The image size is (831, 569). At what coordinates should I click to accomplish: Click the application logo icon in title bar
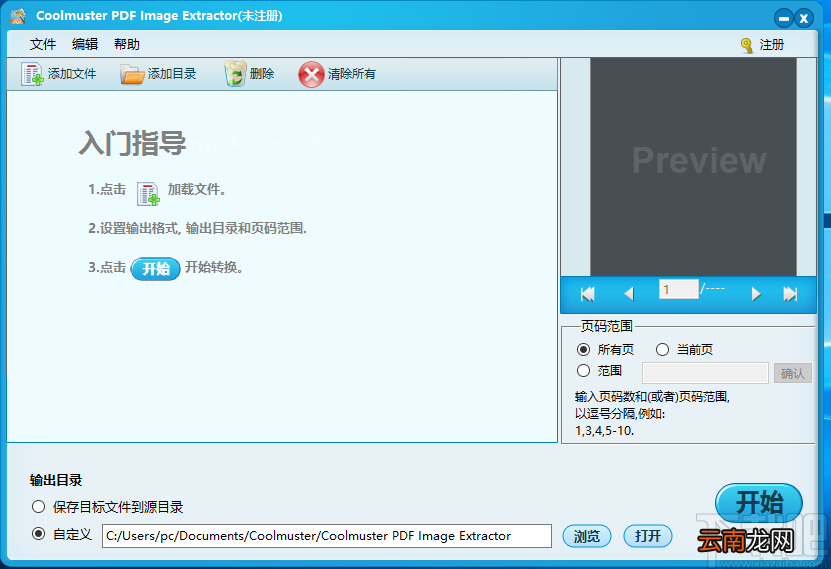pyautogui.click(x=18, y=16)
